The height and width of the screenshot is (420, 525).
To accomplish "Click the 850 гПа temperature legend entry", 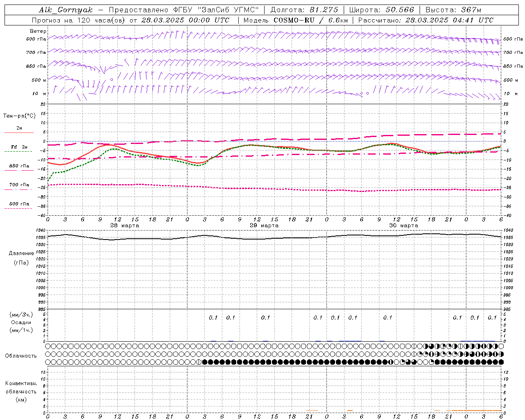I will coord(19,166).
